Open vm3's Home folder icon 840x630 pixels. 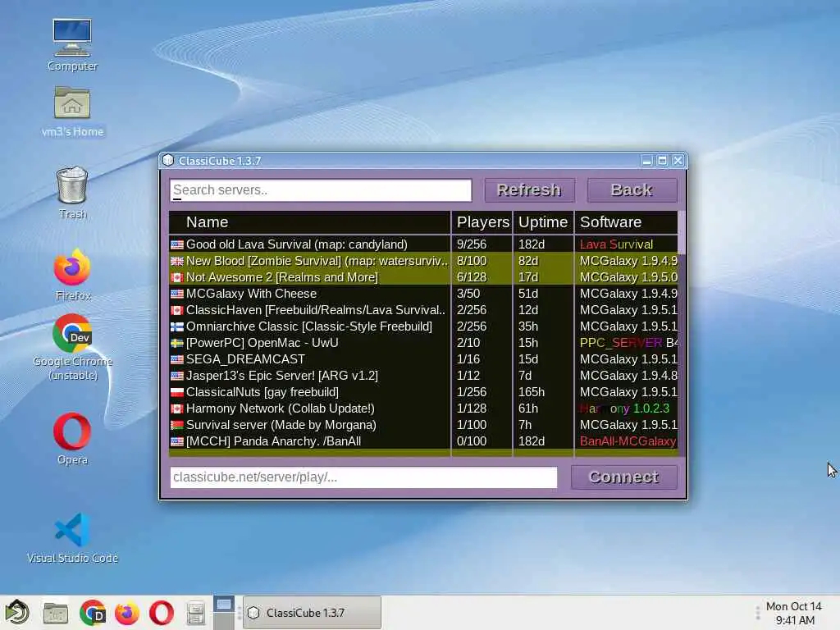72,112
